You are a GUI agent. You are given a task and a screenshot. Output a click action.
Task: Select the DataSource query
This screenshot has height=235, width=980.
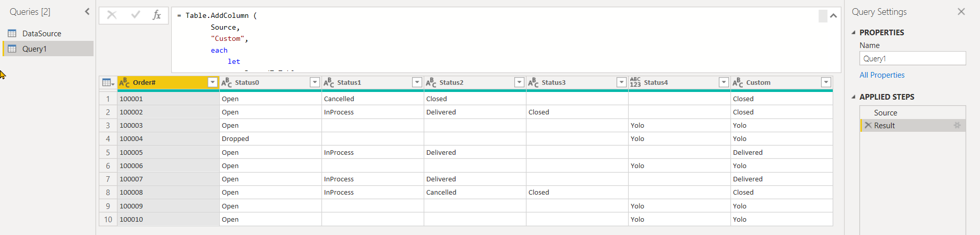(x=48, y=34)
